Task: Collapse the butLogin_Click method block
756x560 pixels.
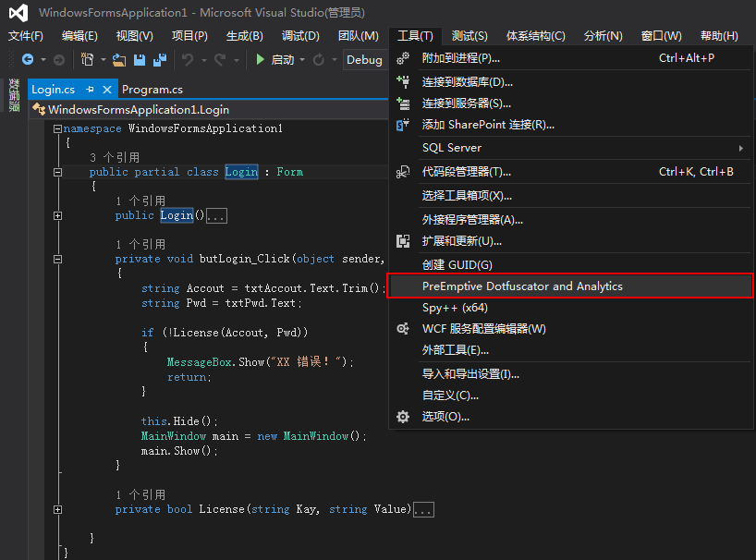Action: (x=58, y=259)
